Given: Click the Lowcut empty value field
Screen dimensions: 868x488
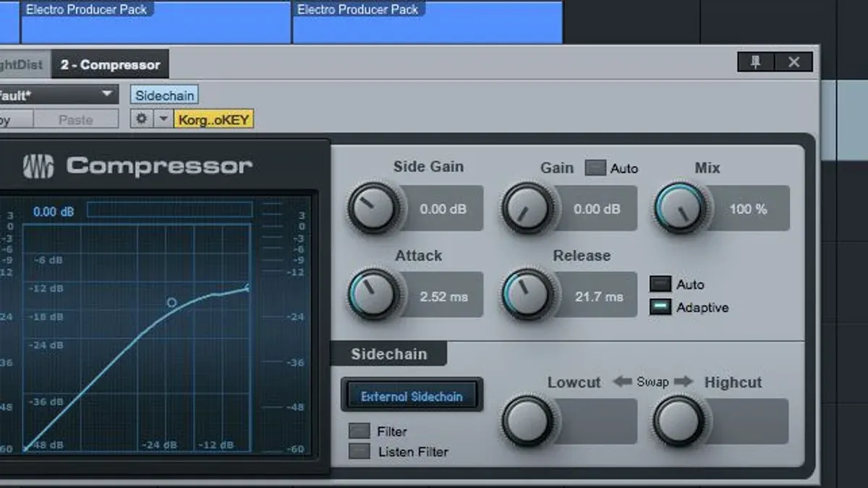Looking at the screenshot, I should (597, 421).
